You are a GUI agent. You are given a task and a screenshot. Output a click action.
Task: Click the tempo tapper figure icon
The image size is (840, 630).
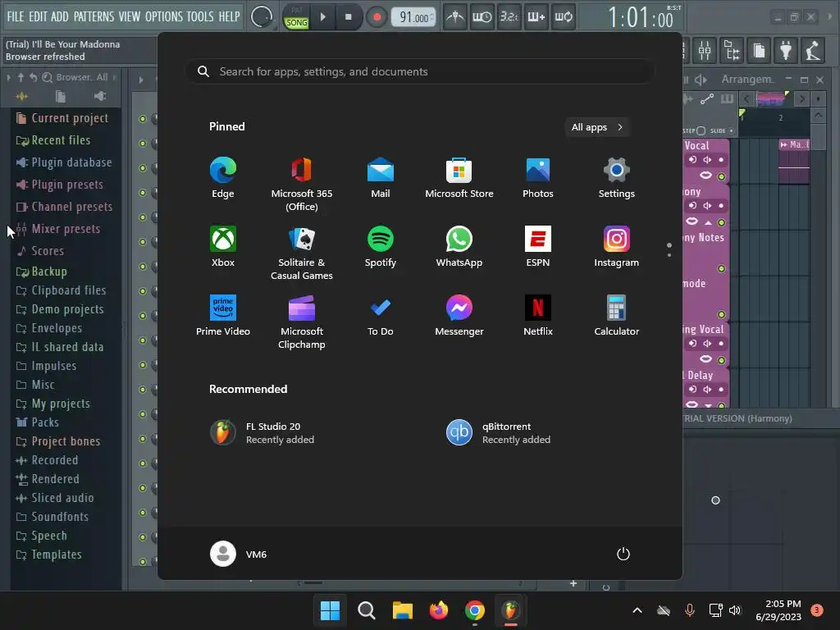pos(813,51)
